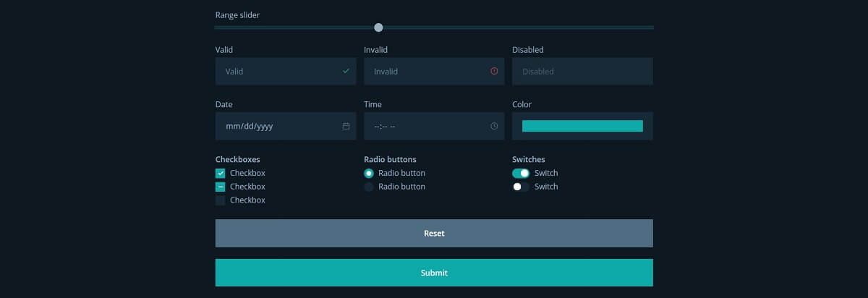This screenshot has height=298, width=868.
Task: Open the teal Color picker swatch
Action: point(582,126)
